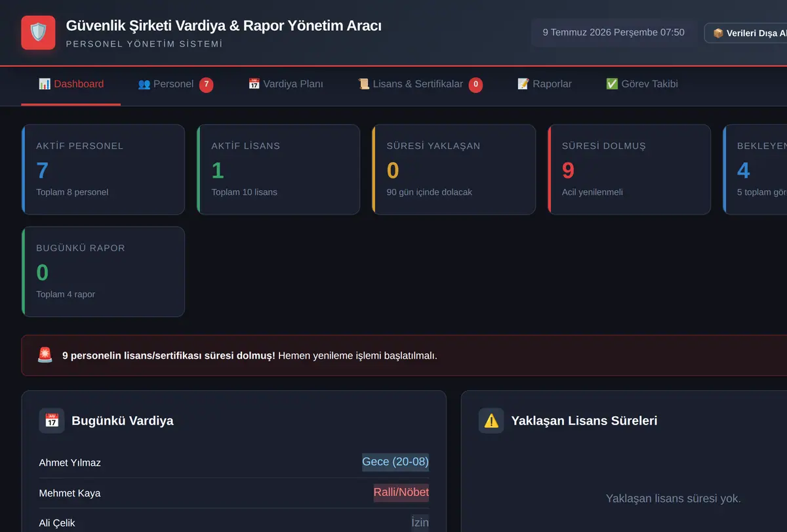Image resolution: width=787 pixels, height=532 pixels.
Task: Open the Raporlar tab
Action: pyautogui.click(x=544, y=85)
